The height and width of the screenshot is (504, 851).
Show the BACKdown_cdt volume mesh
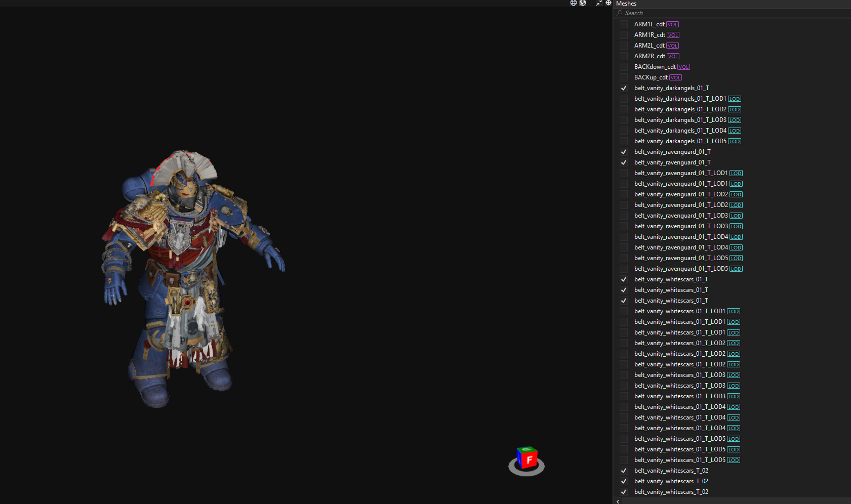coord(624,67)
